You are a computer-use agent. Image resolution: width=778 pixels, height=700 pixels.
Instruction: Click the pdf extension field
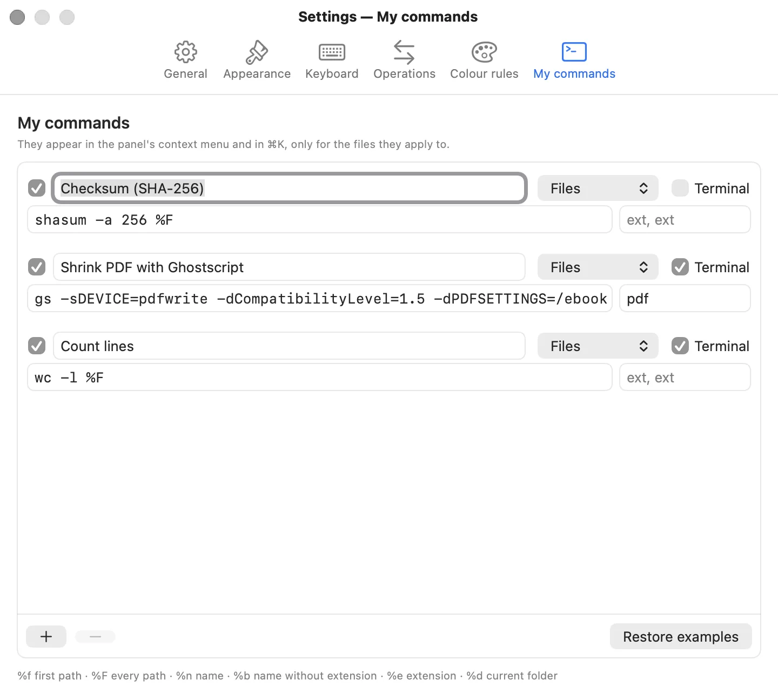tap(685, 299)
